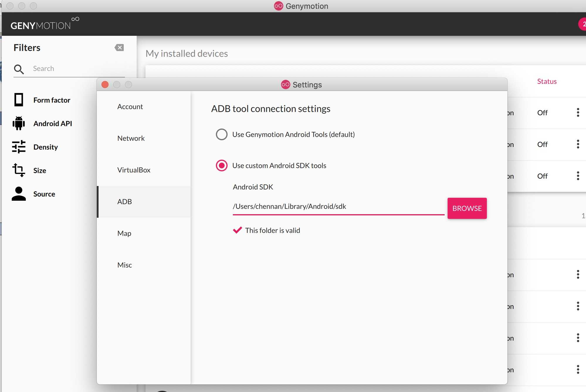Image resolution: width=586 pixels, height=392 pixels.
Task: Click BROWSE to find Android SDK
Action: (467, 208)
